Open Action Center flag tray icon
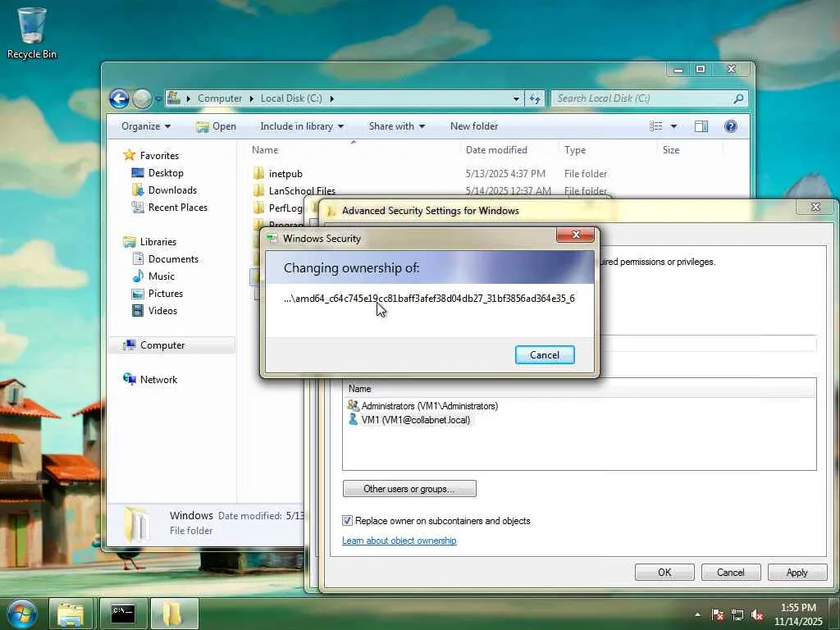Image resolution: width=840 pixels, height=630 pixels. [717, 614]
